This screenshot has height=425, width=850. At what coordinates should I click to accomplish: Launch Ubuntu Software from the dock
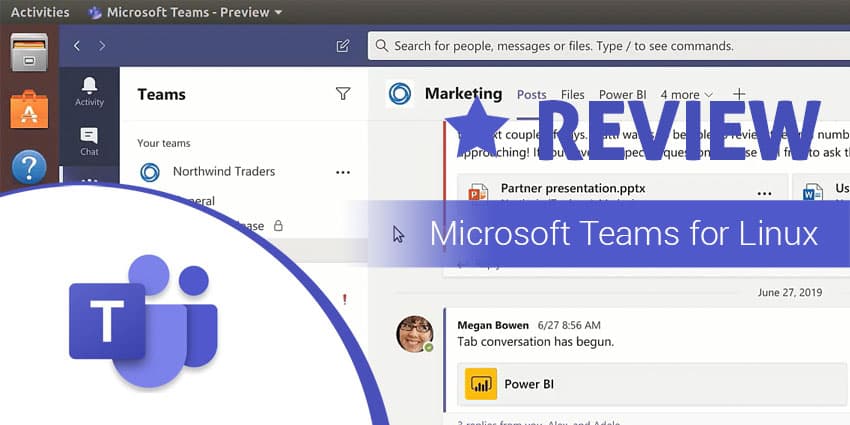[x=29, y=110]
